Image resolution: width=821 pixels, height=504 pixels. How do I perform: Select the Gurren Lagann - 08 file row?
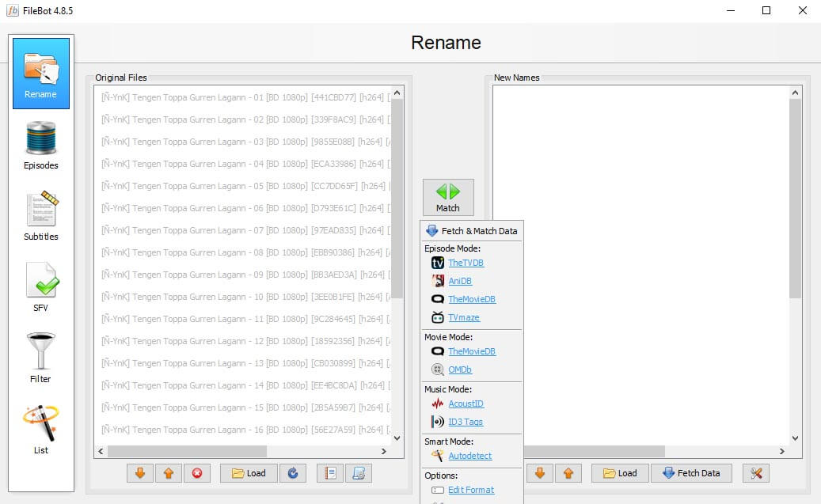coord(243,252)
